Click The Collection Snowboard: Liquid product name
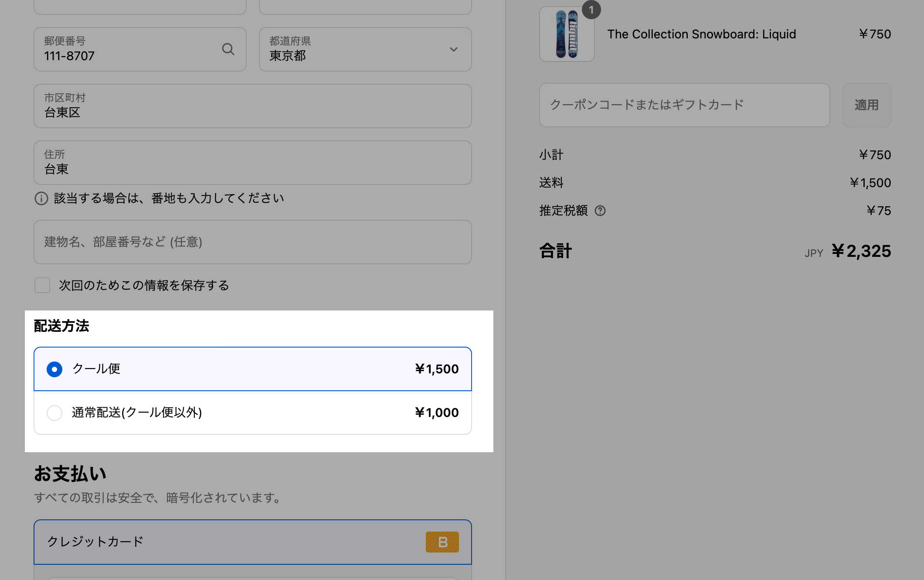Image resolution: width=924 pixels, height=580 pixels. coord(701,34)
